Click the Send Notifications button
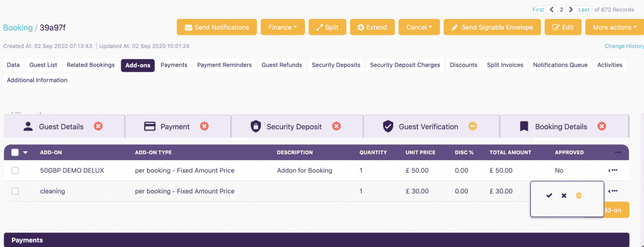Viewport: 644px width, 247px height. pos(217,27)
